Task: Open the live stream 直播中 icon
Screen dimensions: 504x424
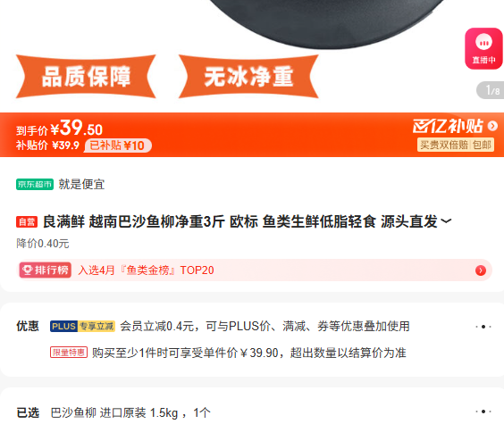Action: click(x=483, y=48)
